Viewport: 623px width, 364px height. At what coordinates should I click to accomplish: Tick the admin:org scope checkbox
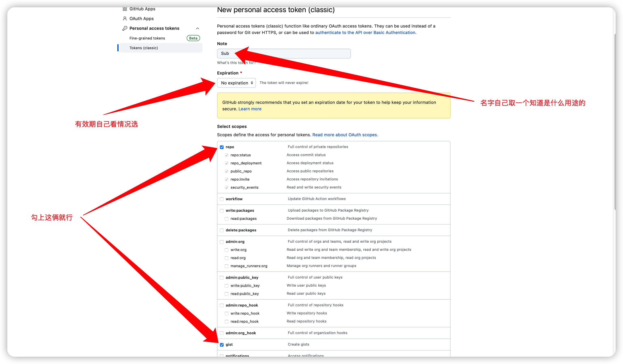coord(222,242)
